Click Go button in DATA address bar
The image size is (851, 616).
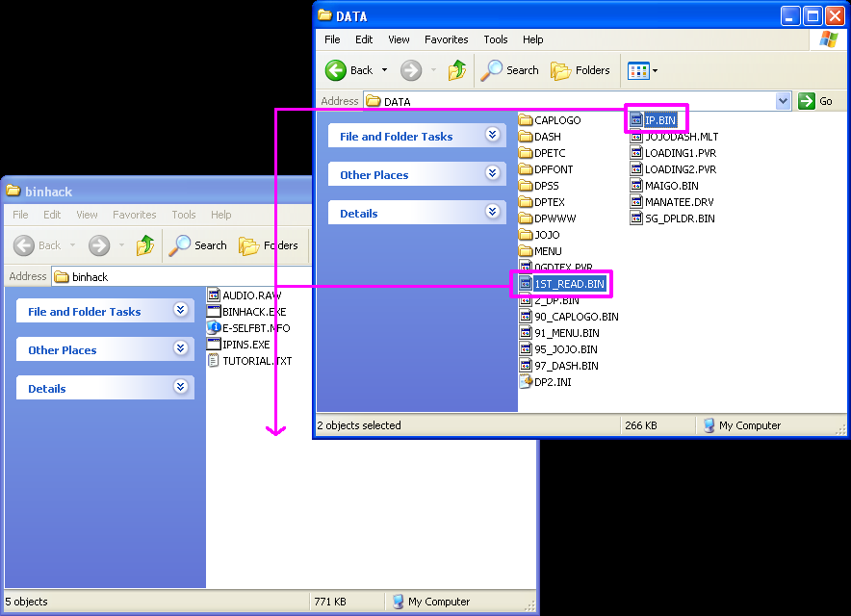(815, 101)
